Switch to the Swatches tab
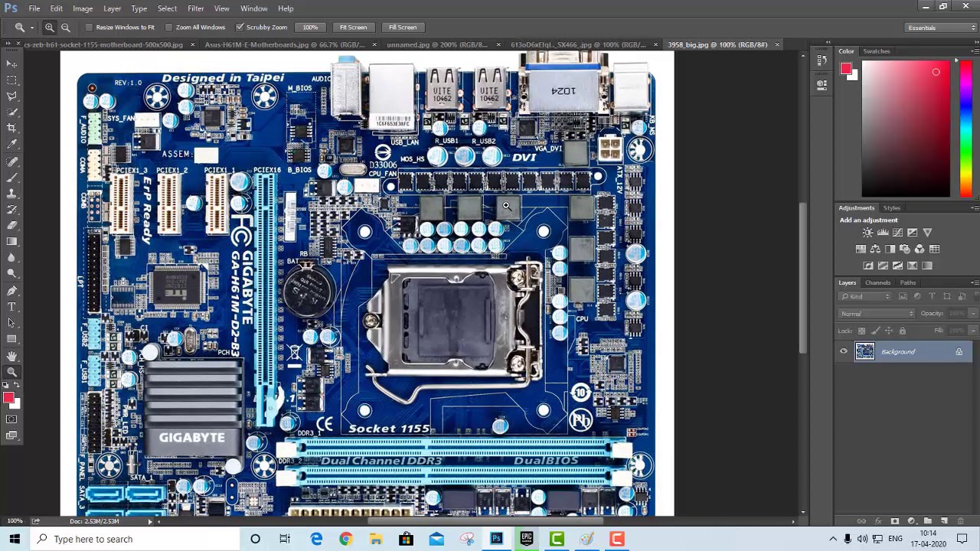The width and height of the screenshot is (980, 551). coord(877,51)
